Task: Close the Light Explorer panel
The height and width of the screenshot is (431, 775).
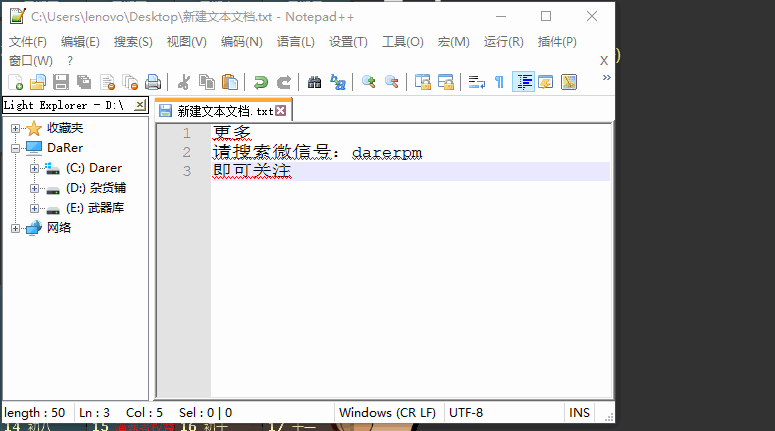Action: pyautogui.click(x=140, y=105)
